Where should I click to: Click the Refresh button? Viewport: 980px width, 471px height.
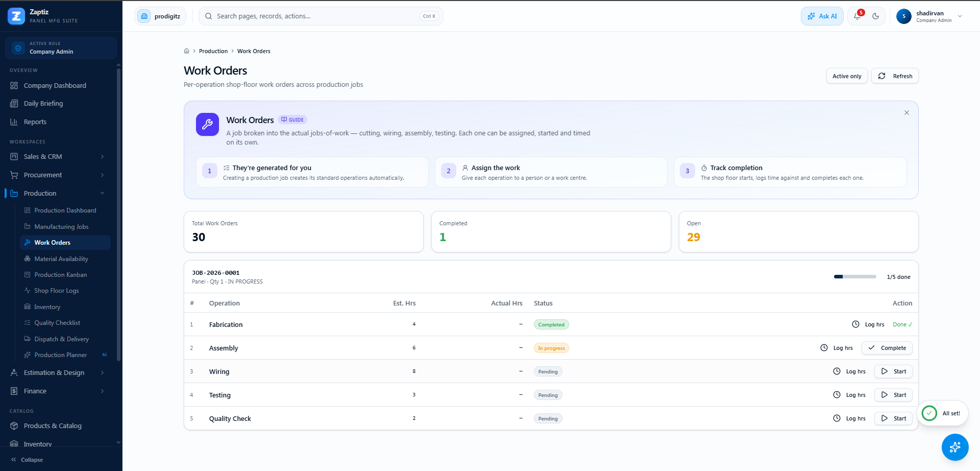point(895,76)
